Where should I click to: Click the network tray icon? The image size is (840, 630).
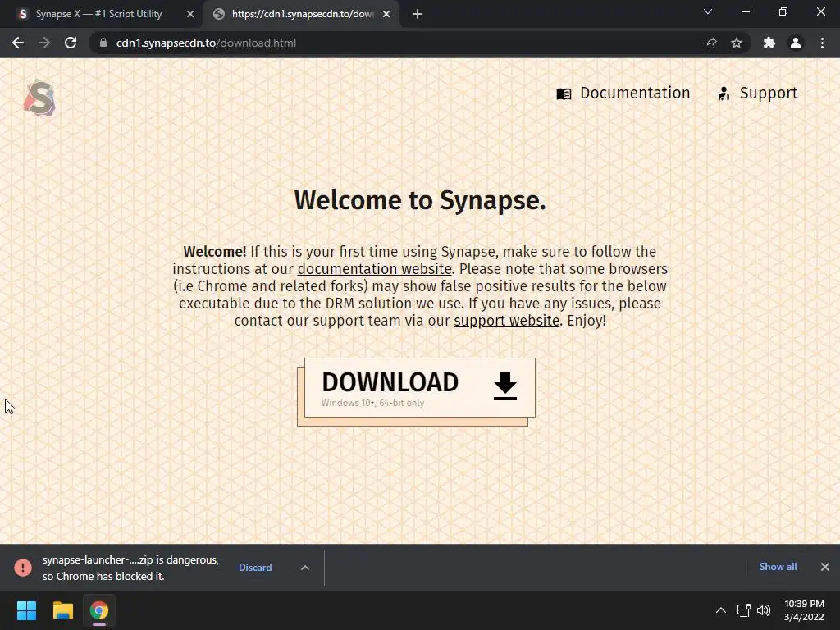(x=743, y=610)
